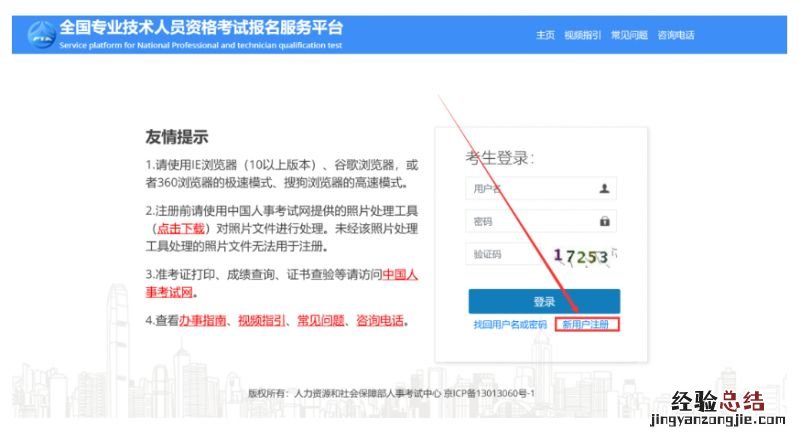
Task: Open the 咨询电话 item in the header
Action: click(x=676, y=35)
